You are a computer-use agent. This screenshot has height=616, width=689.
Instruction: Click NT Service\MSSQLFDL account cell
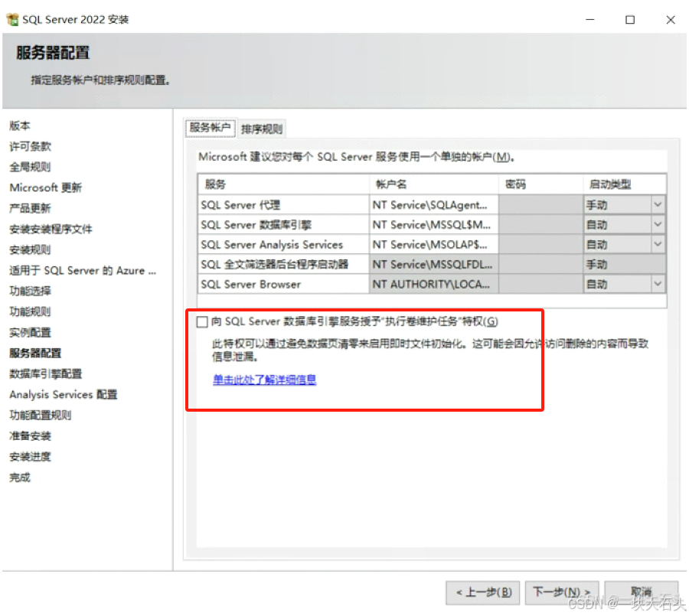pyautogui.click(x=434, y=264)
